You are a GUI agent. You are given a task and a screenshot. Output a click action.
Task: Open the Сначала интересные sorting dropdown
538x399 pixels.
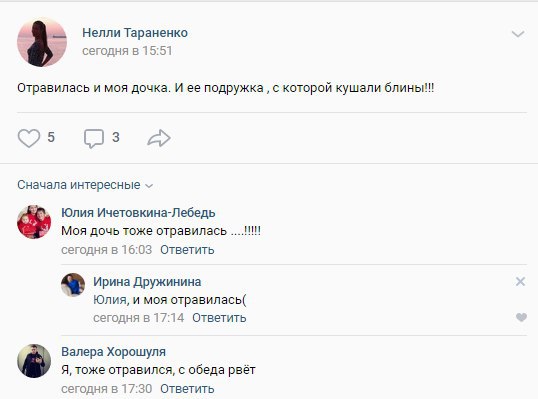pos(85,185)
